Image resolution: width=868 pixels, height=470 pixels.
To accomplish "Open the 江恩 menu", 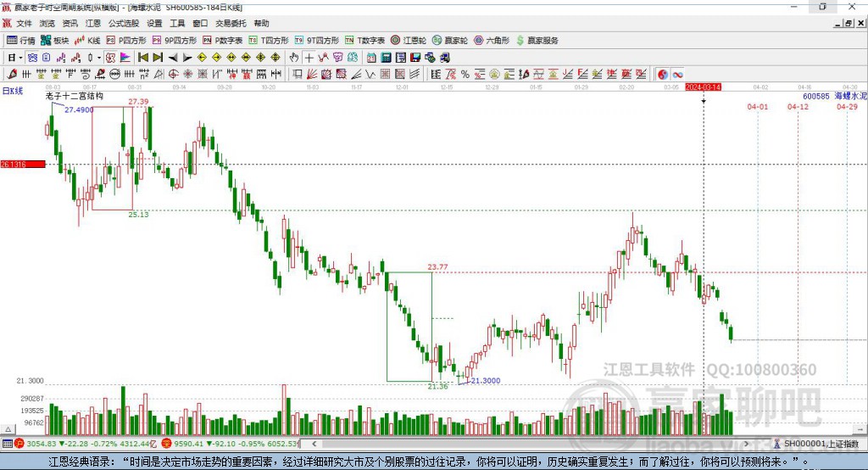I will (93, 23).
